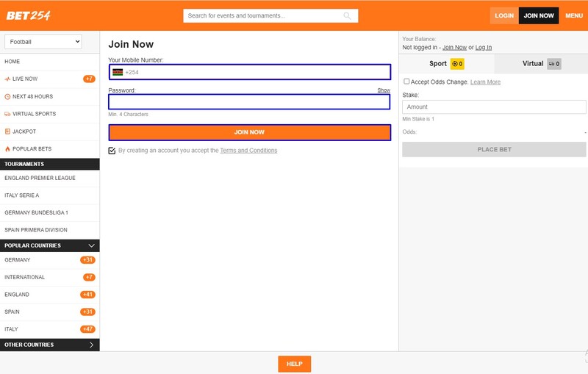Open JACKPOT in the sidebar
Screen dimensions: 588x374
(49, 132)
